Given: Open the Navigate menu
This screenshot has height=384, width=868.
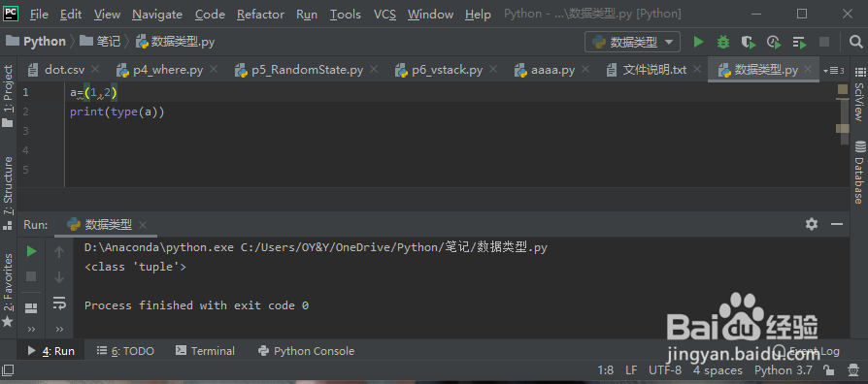Looking at the screenshot, I should (x=157, y=15).
